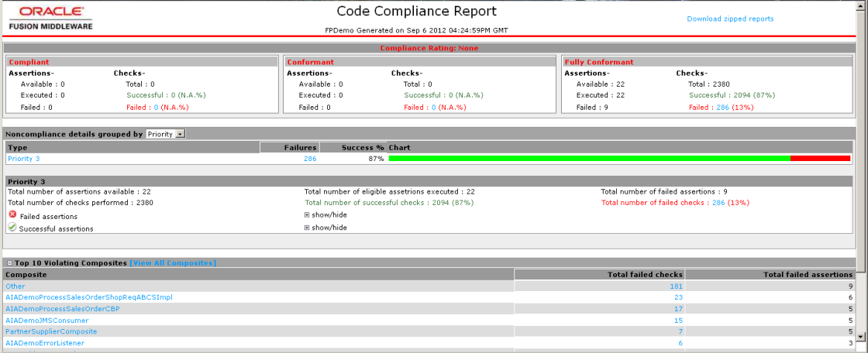Open the Priority 3 type link
The width and height of the screenshot is (868, 353).
pyautogui.click(x=24, y=158)
